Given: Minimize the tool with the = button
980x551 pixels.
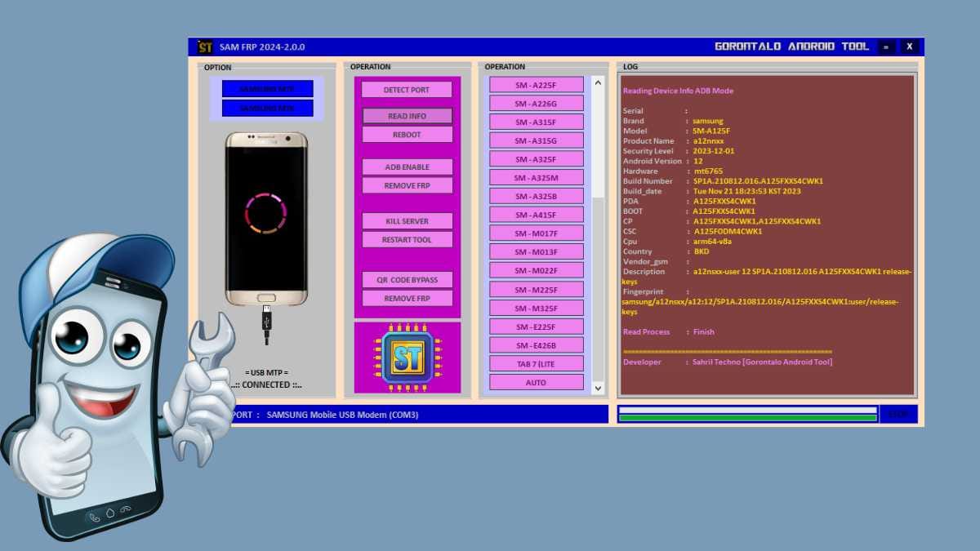Looking at the screenshot, I should 886,47.
